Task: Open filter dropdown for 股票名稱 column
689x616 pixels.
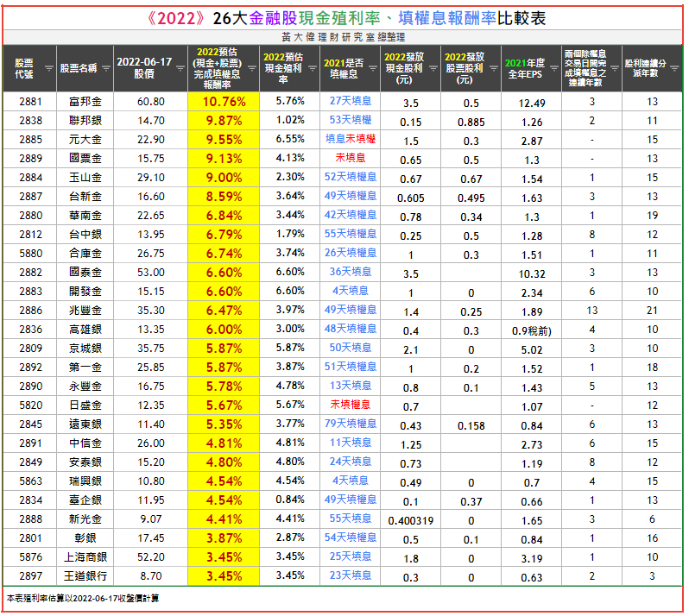Action: coord(106,68)
